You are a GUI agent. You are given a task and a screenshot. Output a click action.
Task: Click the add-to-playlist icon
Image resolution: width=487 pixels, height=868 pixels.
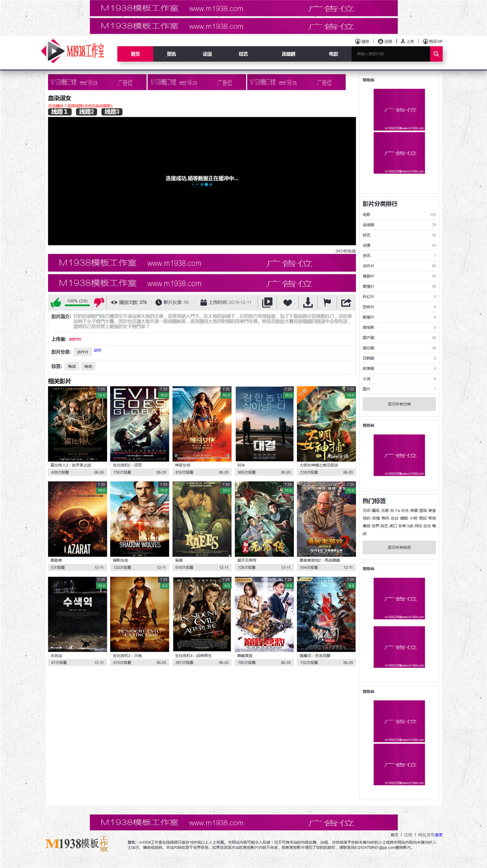267,303
